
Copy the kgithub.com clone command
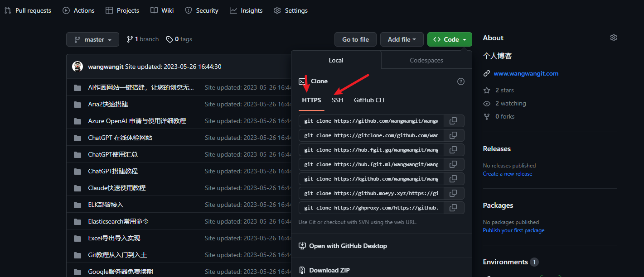453,179
